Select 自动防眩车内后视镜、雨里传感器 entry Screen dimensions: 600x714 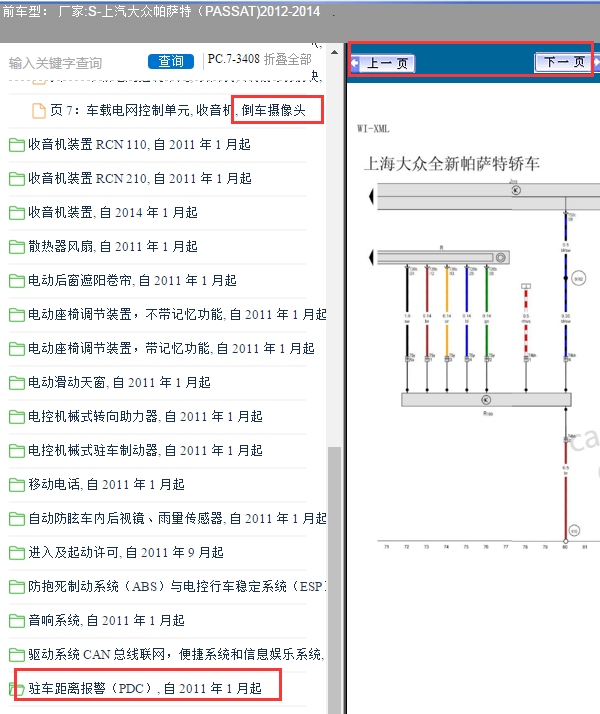[177, 519]
